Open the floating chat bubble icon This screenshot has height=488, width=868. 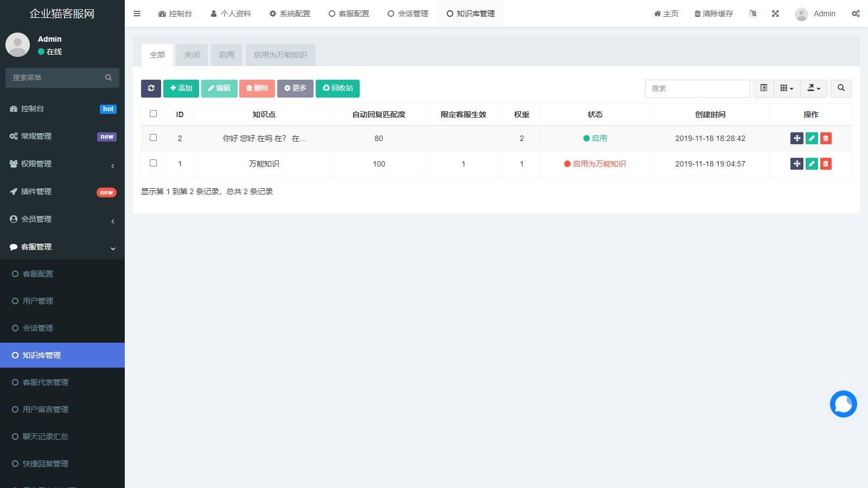[843, 404]
